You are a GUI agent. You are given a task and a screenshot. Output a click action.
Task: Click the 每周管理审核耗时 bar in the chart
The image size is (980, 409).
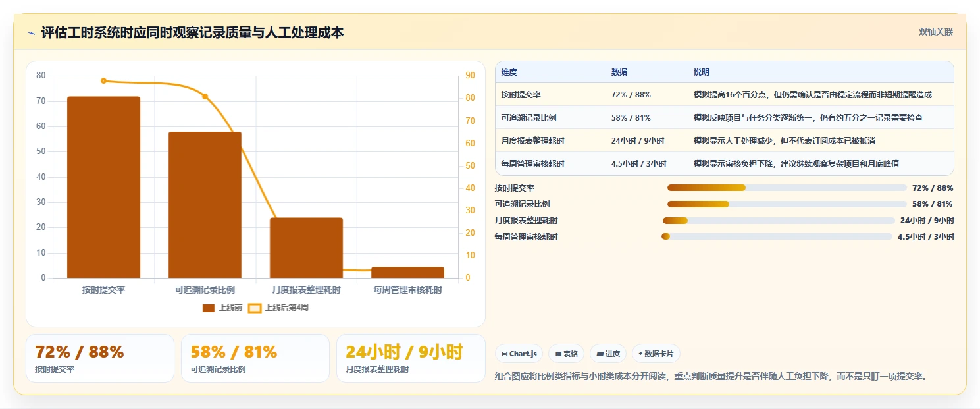407,272
